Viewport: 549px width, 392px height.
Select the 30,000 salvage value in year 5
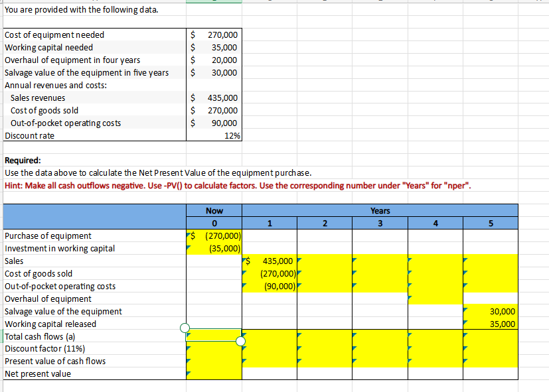(491, 312)
